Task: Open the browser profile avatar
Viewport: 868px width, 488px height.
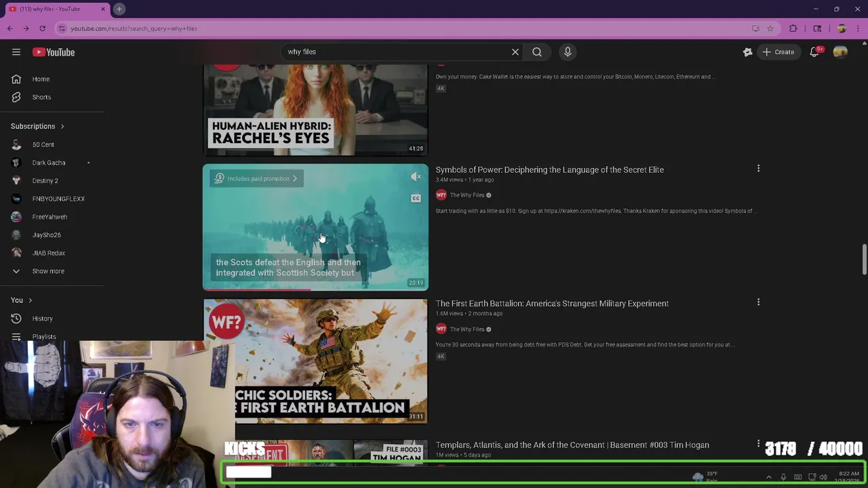Action: 842,28
